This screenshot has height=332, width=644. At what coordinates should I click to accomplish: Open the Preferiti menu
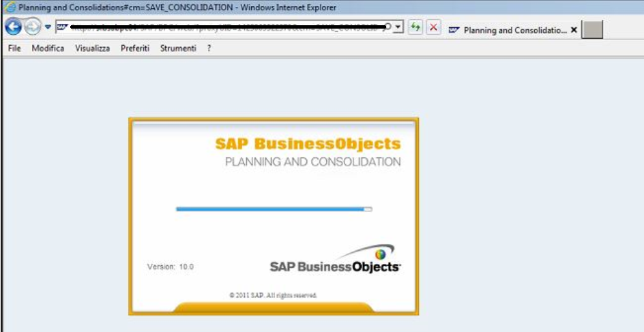coord(134,48)
